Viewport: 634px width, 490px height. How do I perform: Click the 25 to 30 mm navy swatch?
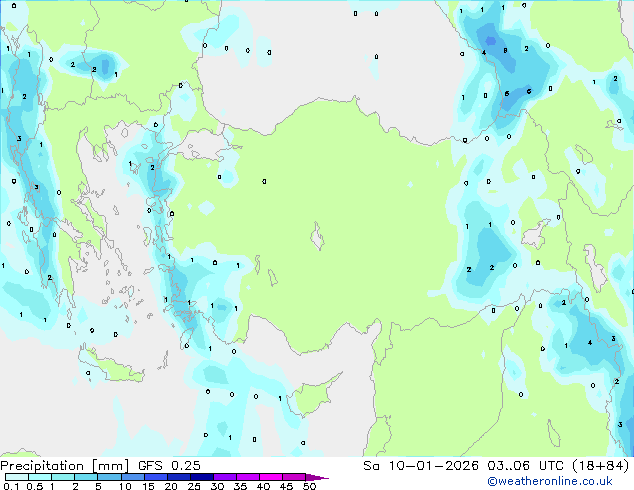pyautogui.click(x=202, y=477)
